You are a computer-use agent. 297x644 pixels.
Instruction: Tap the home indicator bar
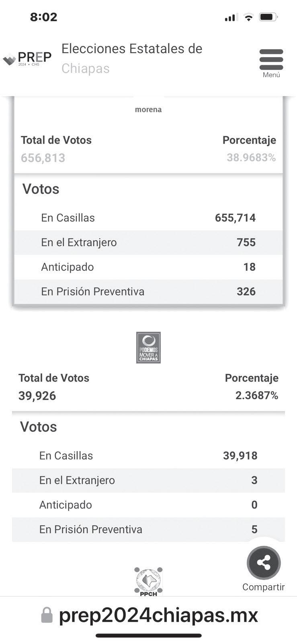(148, 636)
